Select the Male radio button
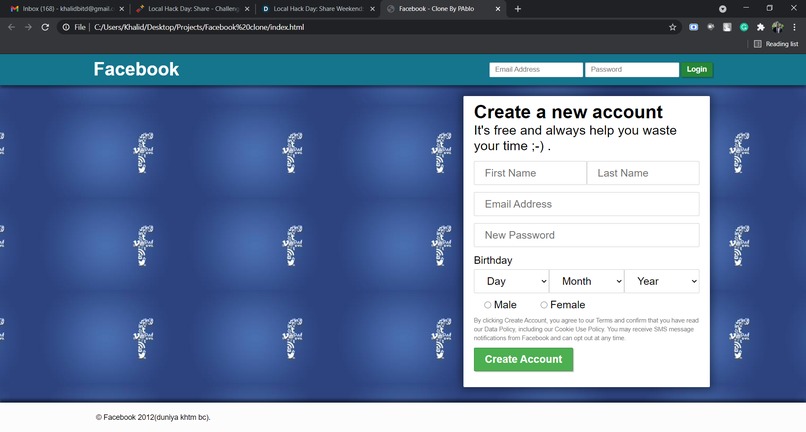 coord(487,305)
